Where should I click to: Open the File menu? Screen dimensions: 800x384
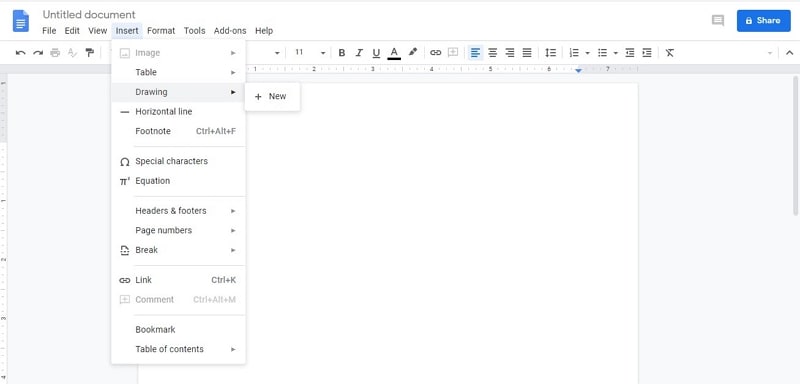coord(49,31)
